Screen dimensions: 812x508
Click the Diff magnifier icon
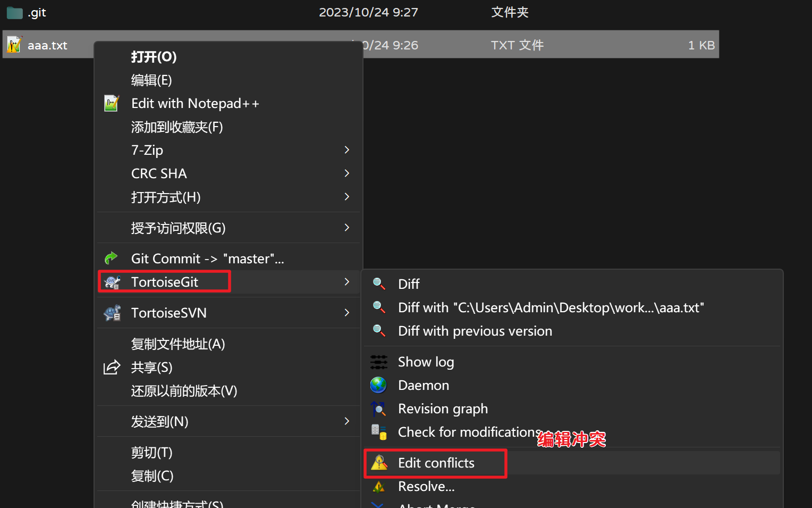coord(379,284)
